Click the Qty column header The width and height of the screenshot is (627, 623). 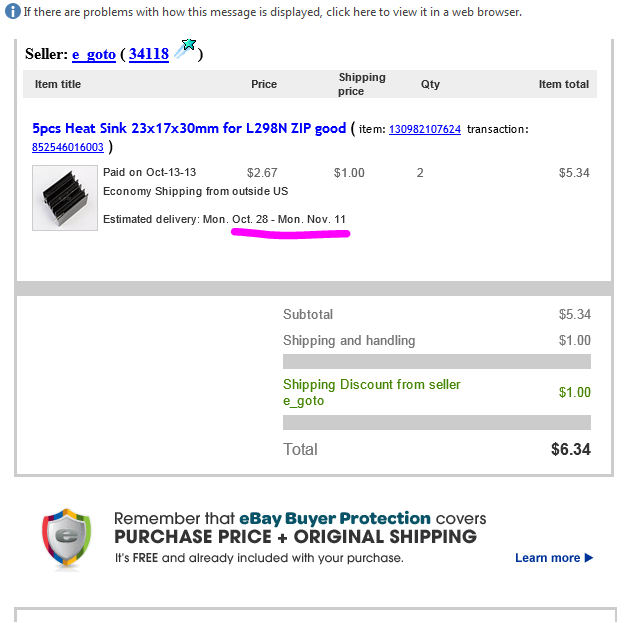(430, 84)
